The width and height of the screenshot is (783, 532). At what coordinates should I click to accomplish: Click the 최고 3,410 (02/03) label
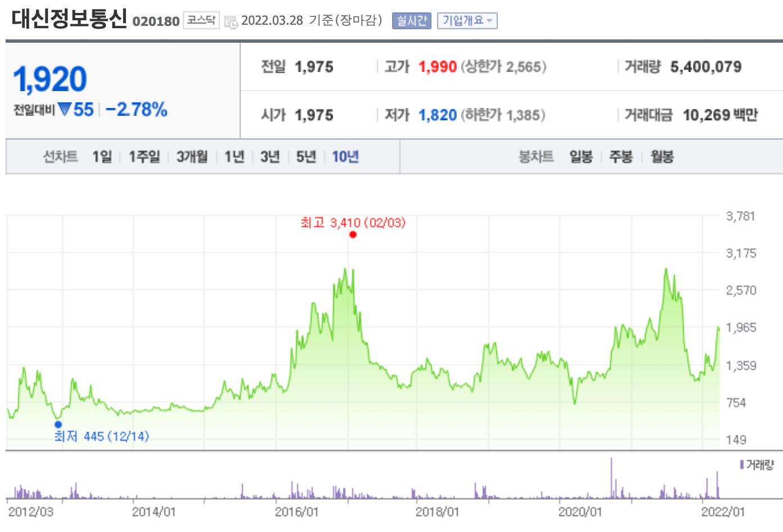tap(353, 223)
